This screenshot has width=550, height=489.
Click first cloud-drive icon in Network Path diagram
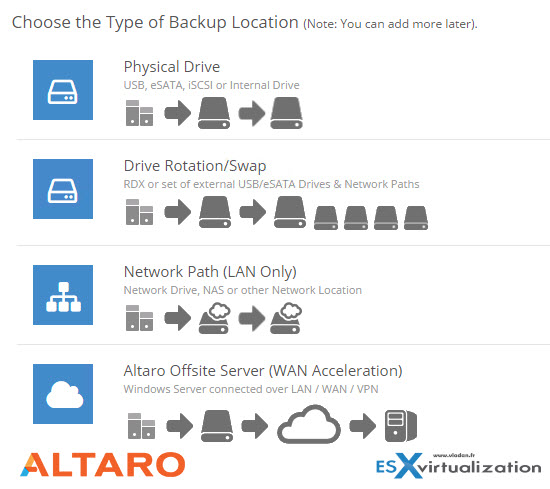pyautogui.click(x=215, y=318)
